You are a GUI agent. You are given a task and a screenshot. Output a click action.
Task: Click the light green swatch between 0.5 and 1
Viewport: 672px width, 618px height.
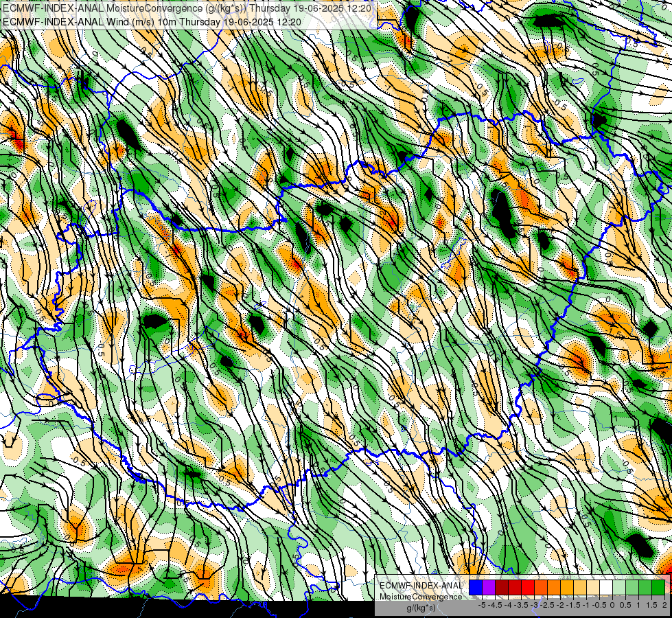coord(633,587)
